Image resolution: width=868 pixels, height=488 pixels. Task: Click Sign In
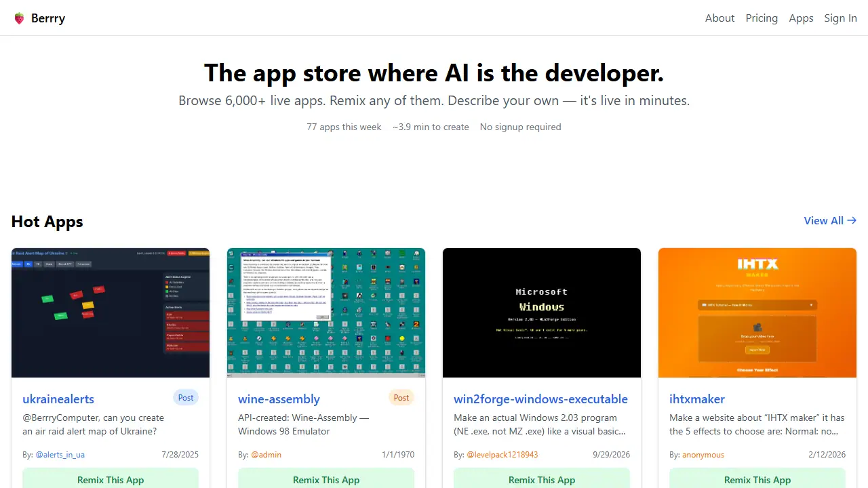pyautogui.click(x=840, y=18)
